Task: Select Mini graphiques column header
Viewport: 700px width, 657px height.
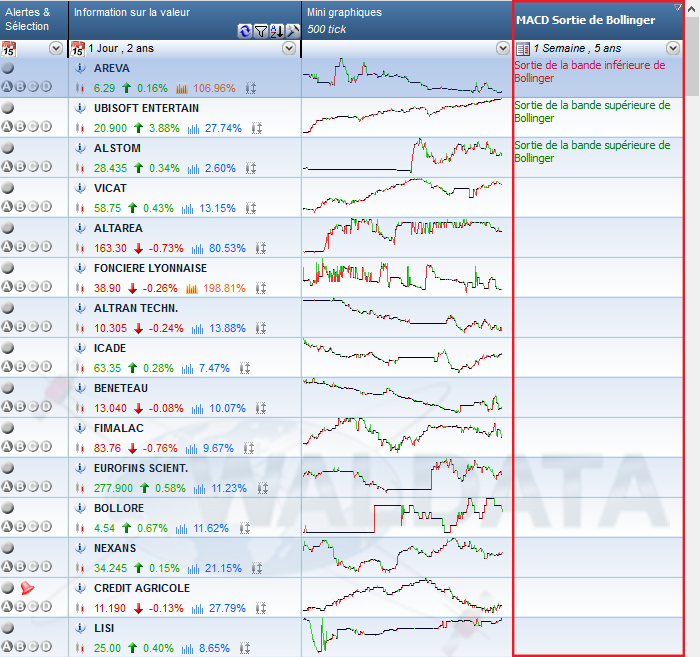Action: tap(407, 20)
